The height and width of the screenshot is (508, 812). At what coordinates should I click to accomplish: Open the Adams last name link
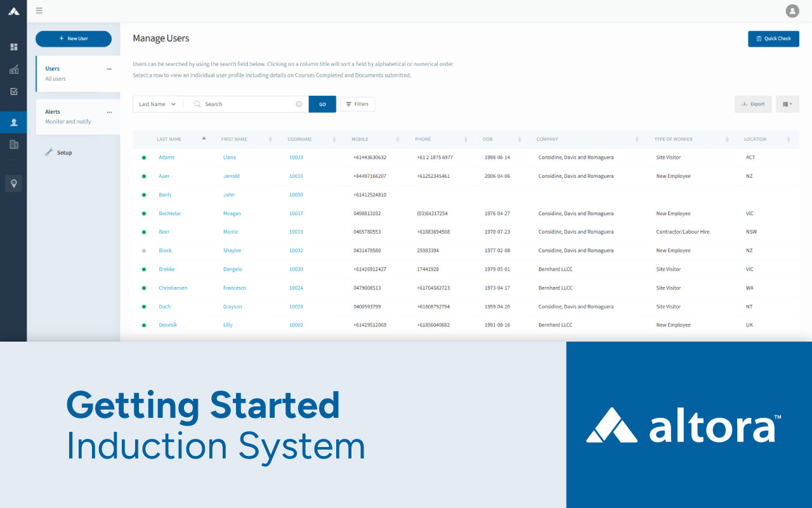click(x=166, y=157)
